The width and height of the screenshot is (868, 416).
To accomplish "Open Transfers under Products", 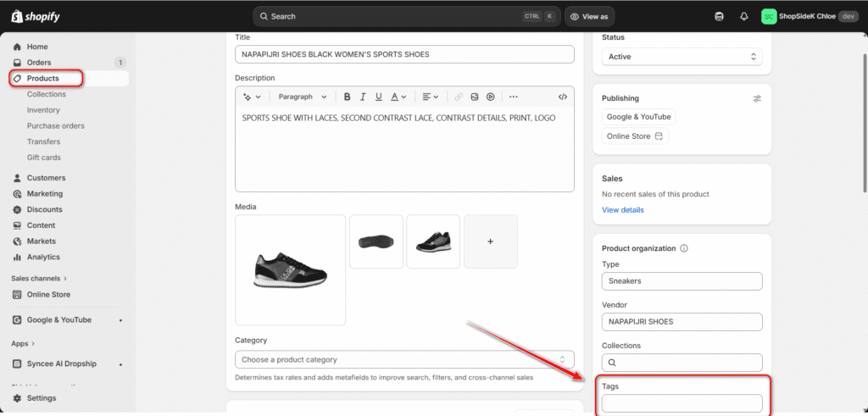I will click(44, 141).
